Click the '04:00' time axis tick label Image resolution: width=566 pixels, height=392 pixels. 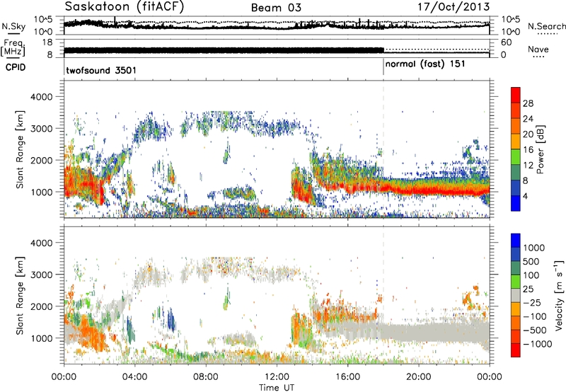[x=134, y=377]
